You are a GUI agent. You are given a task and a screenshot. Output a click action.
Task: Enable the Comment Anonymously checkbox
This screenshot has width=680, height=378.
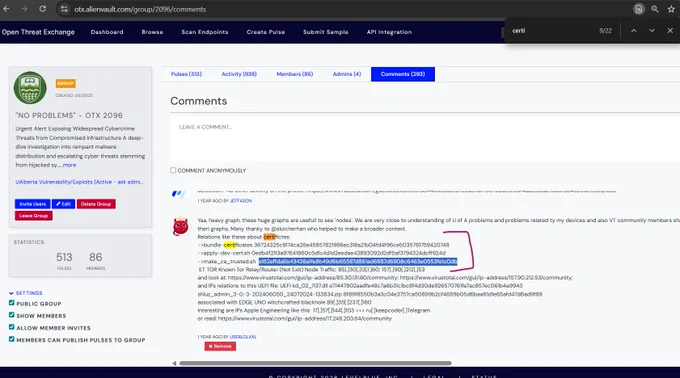173,170
